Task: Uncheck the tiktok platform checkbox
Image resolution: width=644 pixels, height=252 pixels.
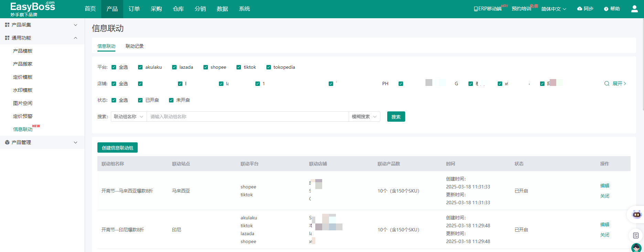Action: click(x=239, y=67)
